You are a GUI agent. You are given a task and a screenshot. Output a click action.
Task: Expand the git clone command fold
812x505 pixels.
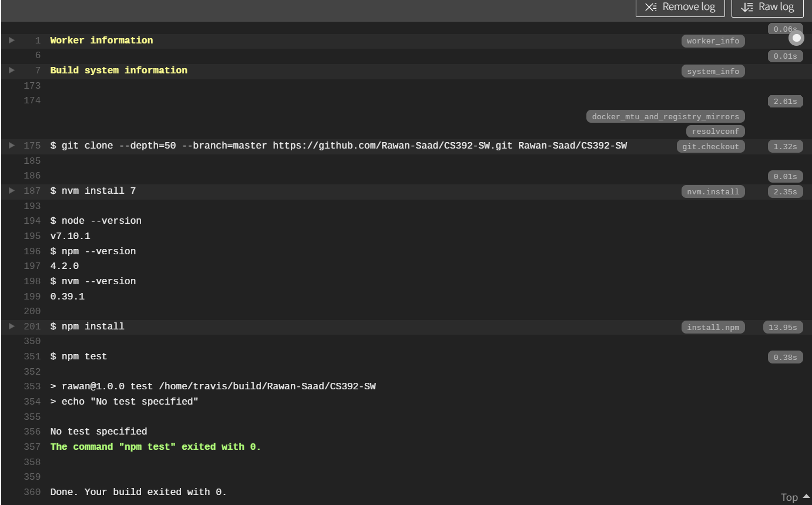(x=11, y=146)
